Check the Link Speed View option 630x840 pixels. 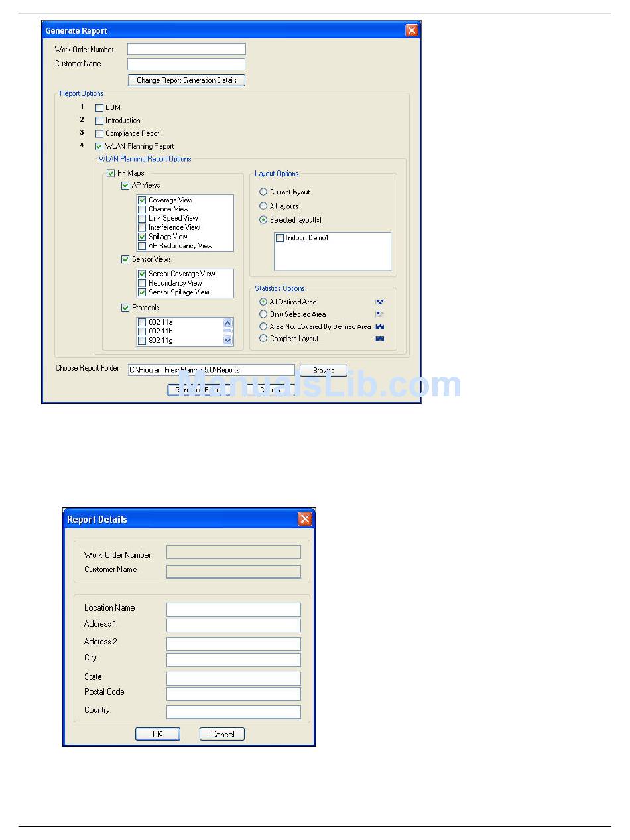coord(142,218)
